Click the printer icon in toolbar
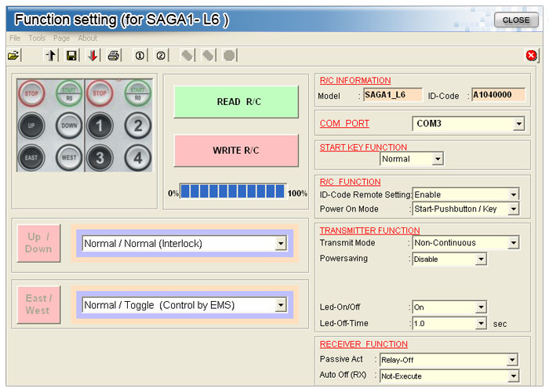The width and height of the screenshot is (549, 392). point(114,56)
